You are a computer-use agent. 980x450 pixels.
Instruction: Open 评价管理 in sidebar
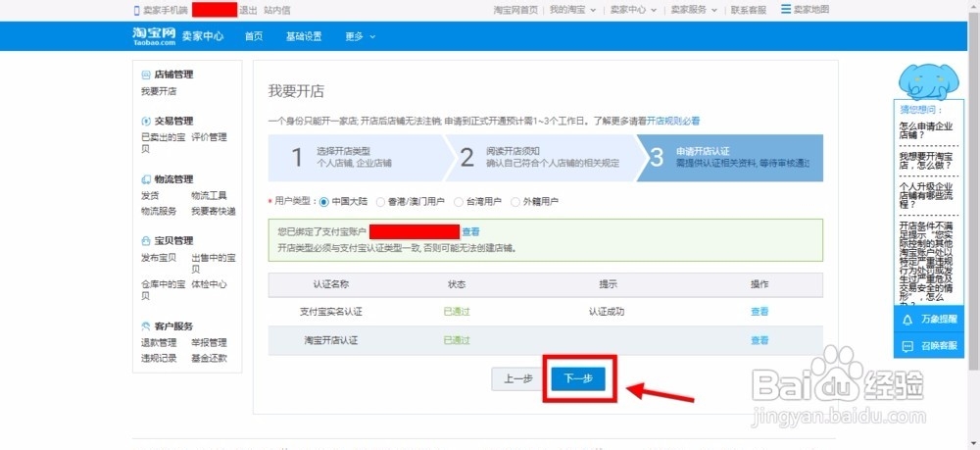(x=209, y=137)
